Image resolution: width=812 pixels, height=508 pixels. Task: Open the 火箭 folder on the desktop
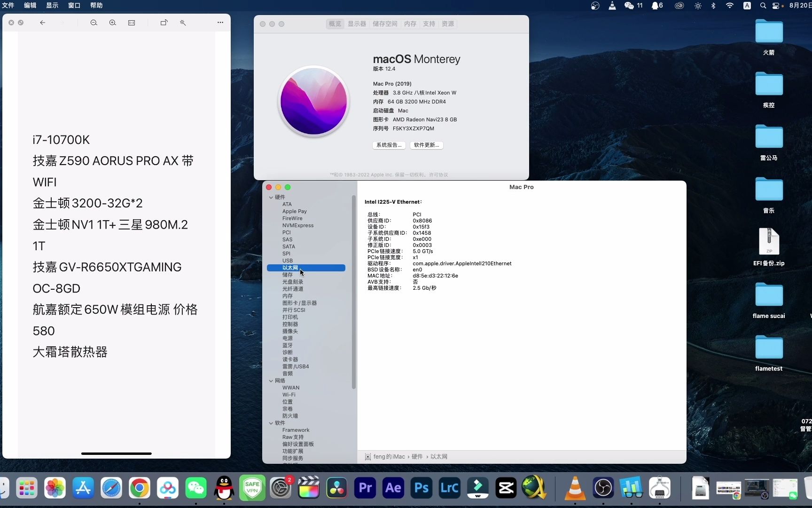pyautogui.click(x=769, y=37)
